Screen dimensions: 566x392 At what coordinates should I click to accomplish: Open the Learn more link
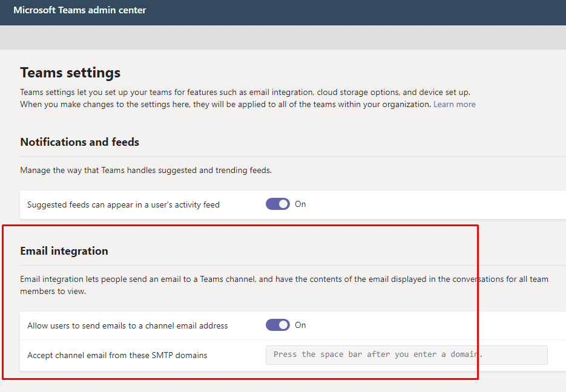click(x=455, y=104)
